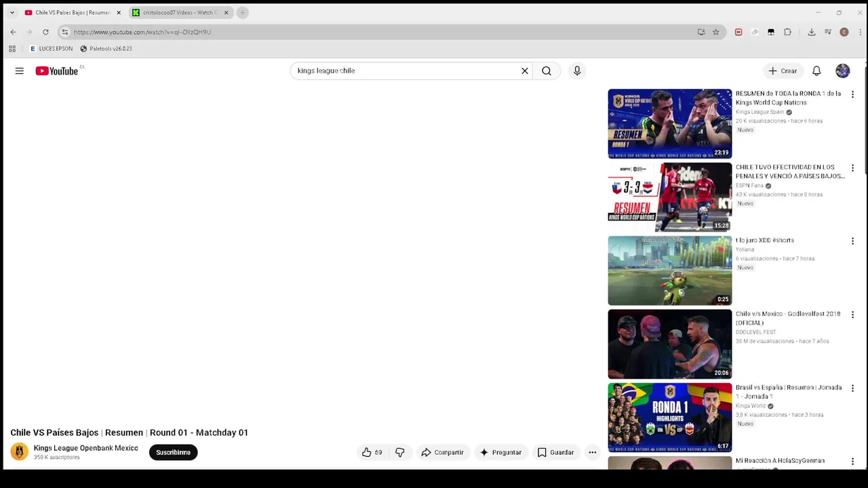Open the t lo juro XDD short thumbnail

[670, 270]
